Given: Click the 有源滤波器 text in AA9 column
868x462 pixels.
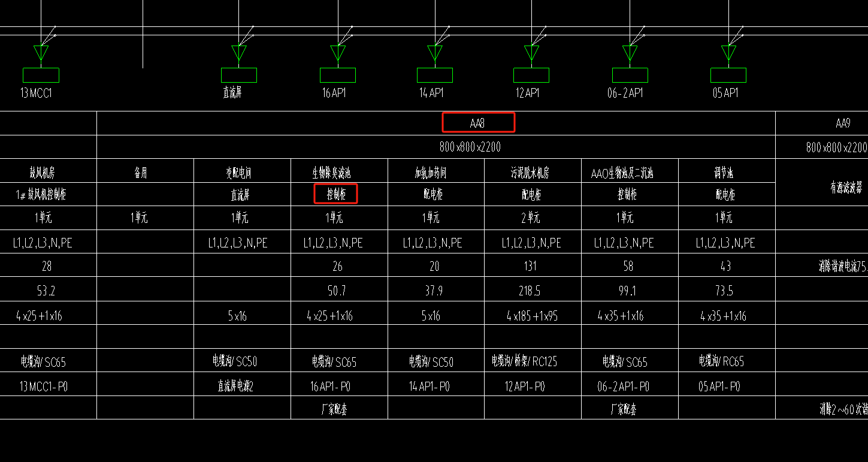Looking at the screenshot, I should tap(846, 188).
